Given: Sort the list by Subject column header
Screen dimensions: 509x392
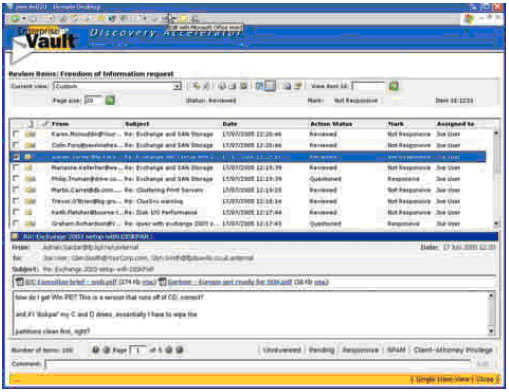Looking at the screenshot, I should click(137, 124).
